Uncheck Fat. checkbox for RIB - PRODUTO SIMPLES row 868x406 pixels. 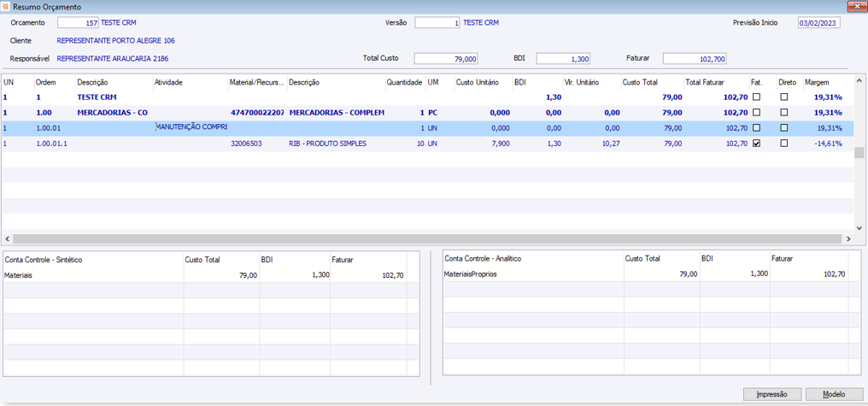point(756,144)
